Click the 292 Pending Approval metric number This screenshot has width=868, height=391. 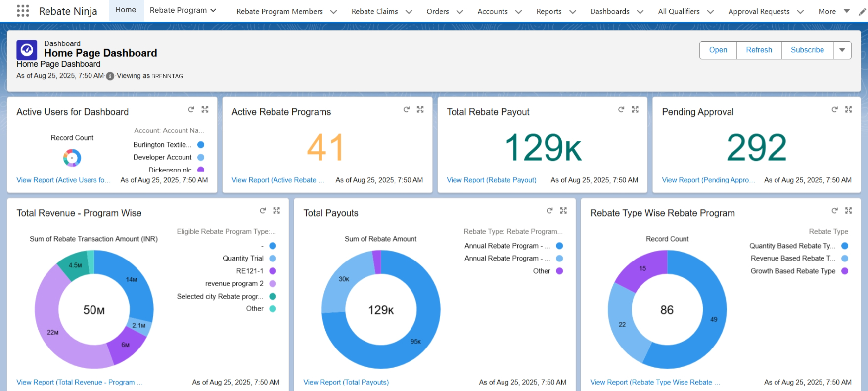[x=756, y=147]
